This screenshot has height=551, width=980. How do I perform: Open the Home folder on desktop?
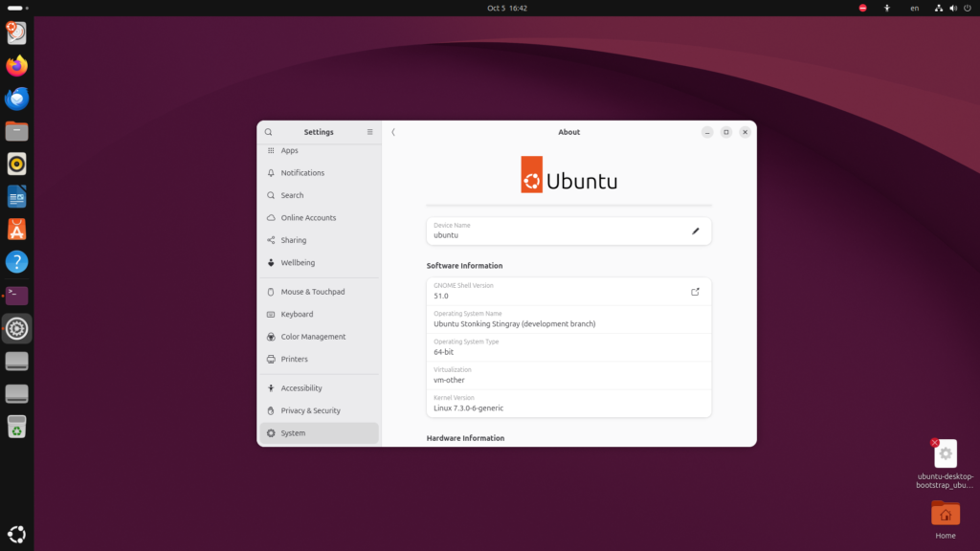point(945,519)
